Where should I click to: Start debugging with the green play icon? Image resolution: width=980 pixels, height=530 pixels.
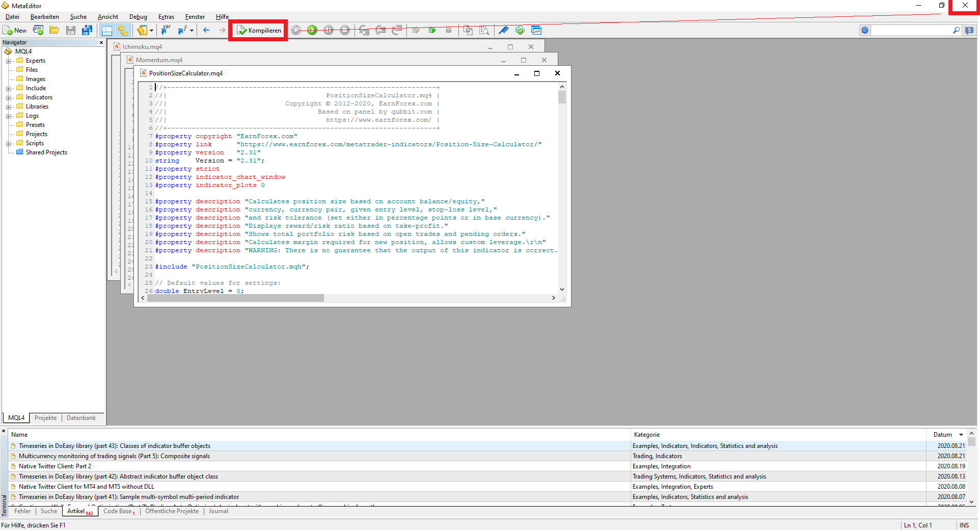pyautogui.click(x=312, y=31)
